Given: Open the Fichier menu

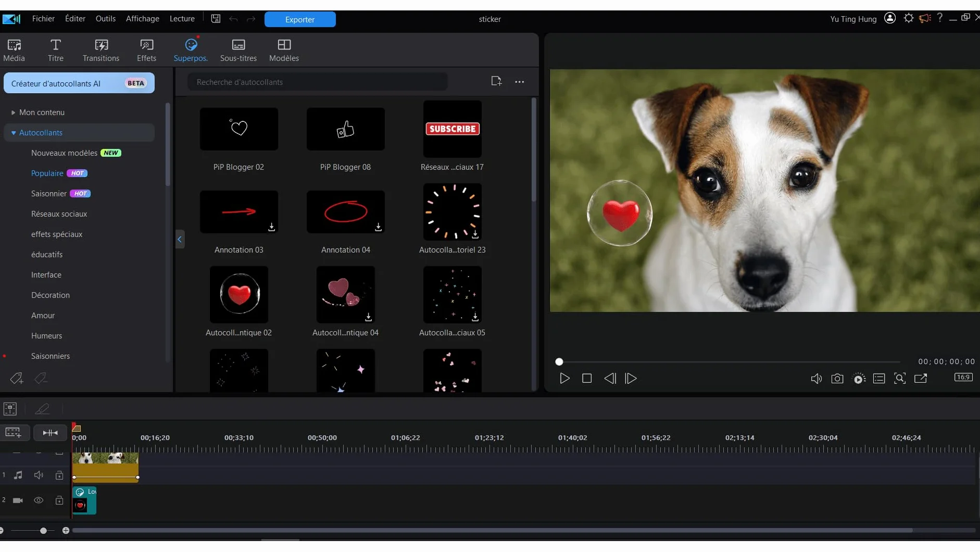Looking at the screenshot, I should pyautogui.click(x=43, y=19).
